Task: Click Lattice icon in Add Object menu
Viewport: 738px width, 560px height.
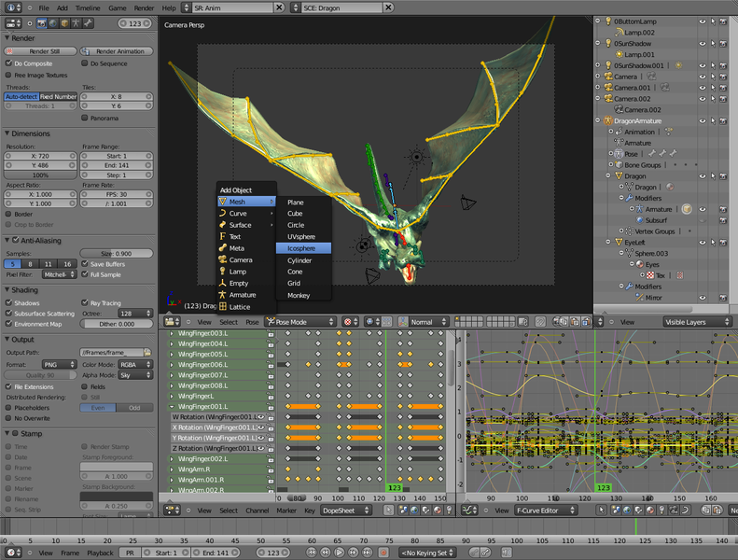Action: coord(223,307)
